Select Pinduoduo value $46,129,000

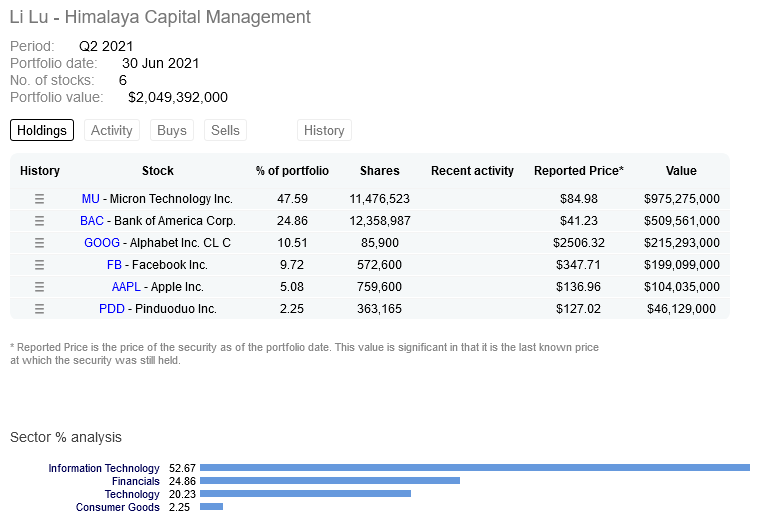pos(681,309)
